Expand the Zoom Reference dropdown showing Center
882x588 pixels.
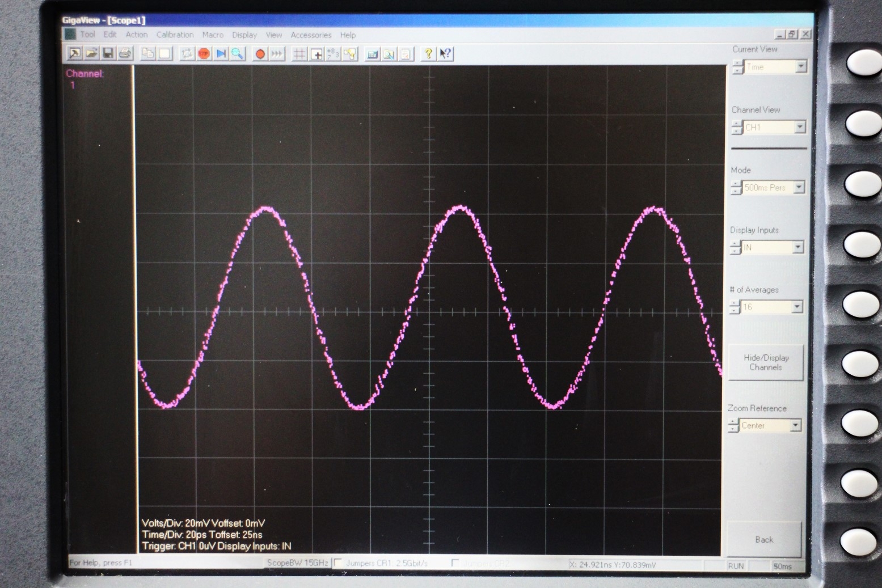tap(795, 425)
